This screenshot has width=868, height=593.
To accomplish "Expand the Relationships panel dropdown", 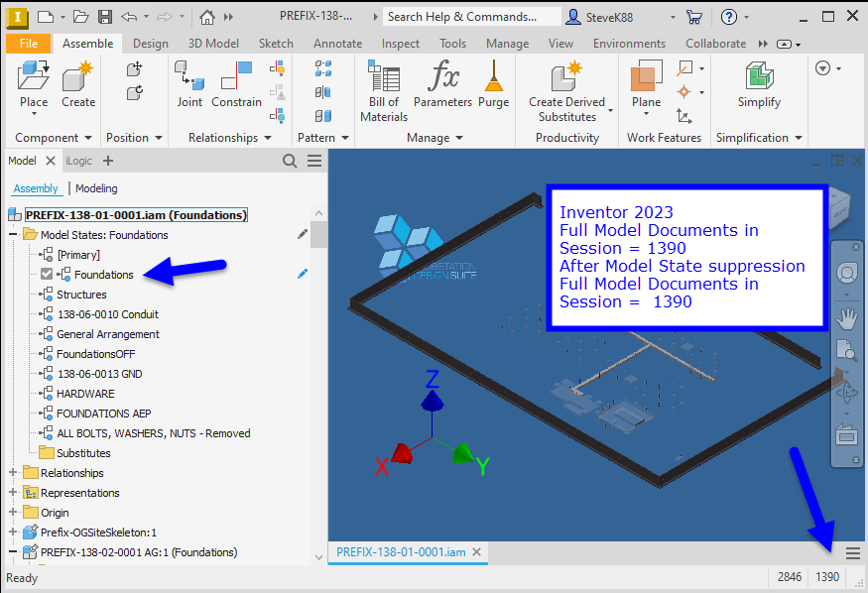I will [268, 138].
